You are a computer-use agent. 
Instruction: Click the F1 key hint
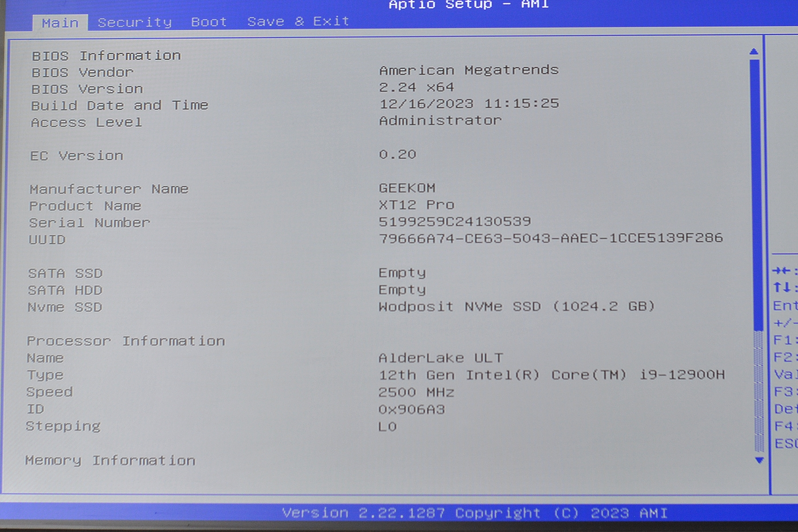[x=785, y=340]
